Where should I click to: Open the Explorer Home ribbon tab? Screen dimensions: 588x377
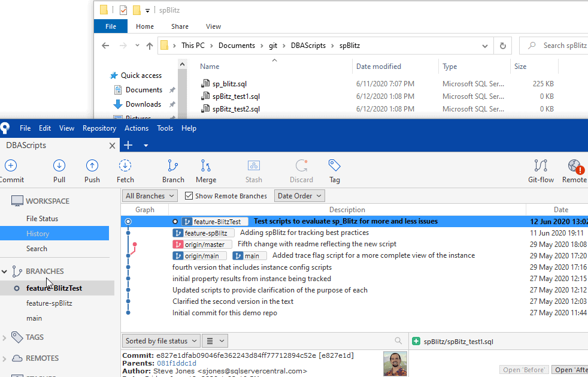145,26
